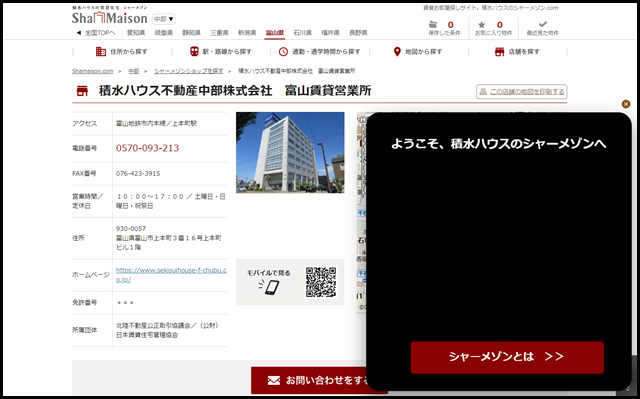The height and width of the screenshot is (399, 640).
Task: Click the envelope icon on inquiry button
Action: coord(274,381)
